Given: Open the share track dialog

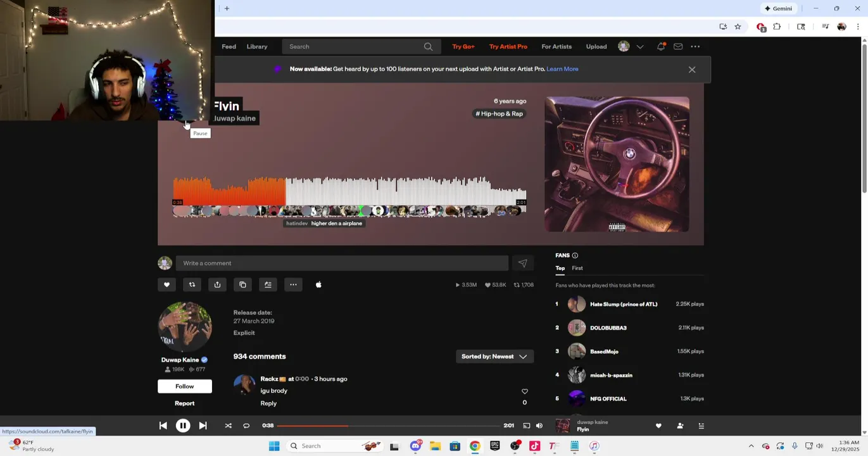Looking at the screenshot, I should (x=217, y=285).
